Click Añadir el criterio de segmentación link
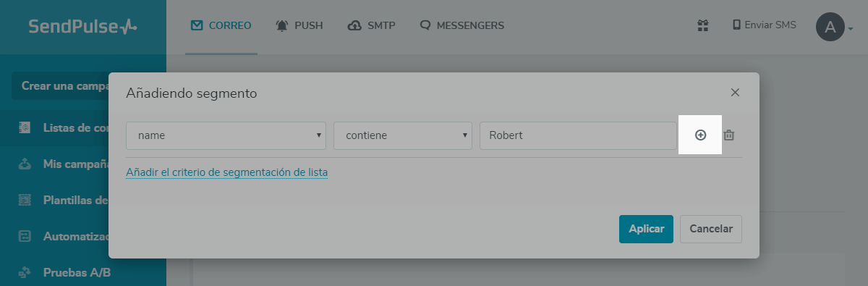 [x=227, y=172]
